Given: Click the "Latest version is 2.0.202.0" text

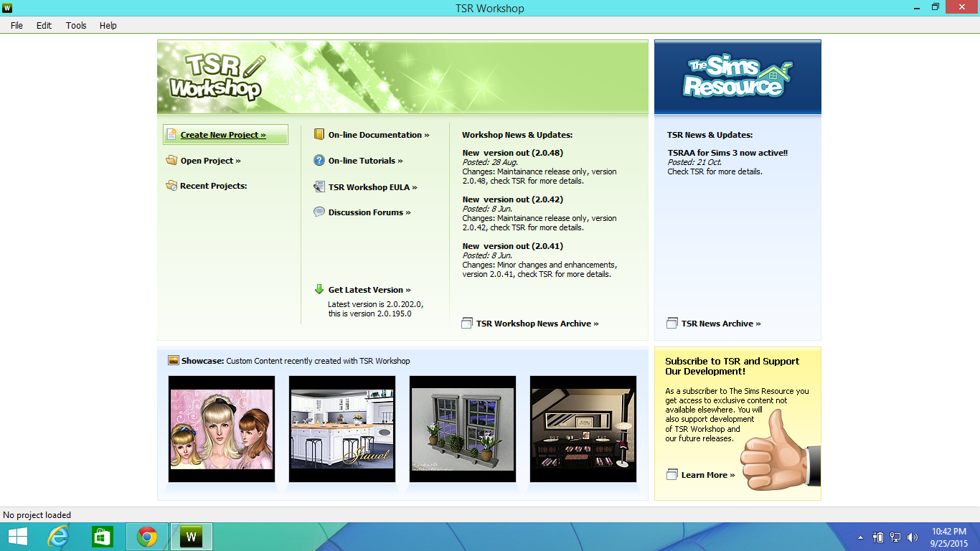Looking at the screenshot, I should tap(375, 304).
